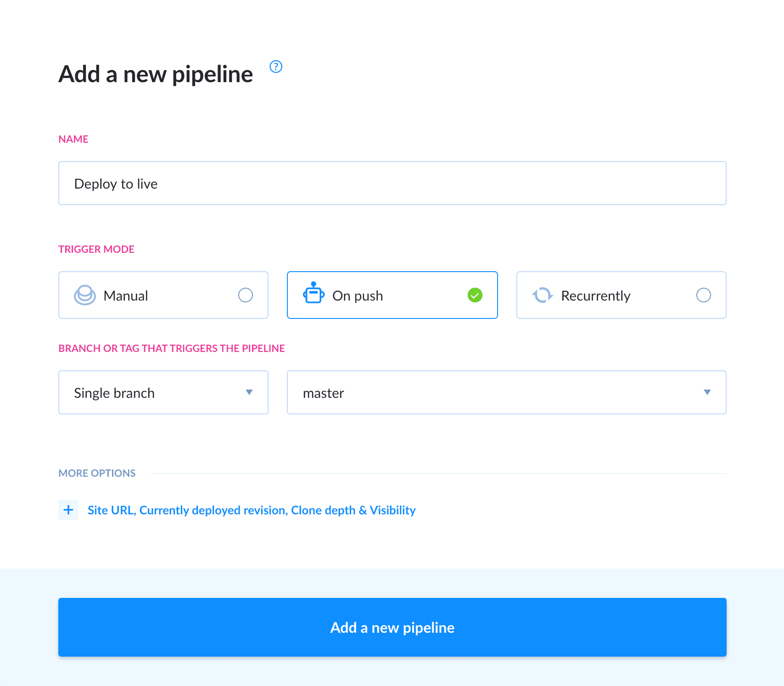Choose the Recurrently trigger label
784x686 pixels.
point(595,296)
